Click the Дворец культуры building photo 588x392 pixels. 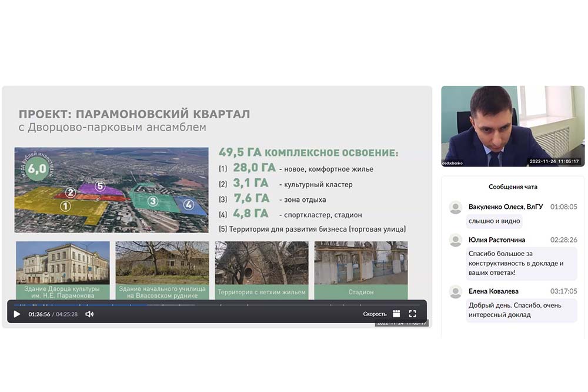coord(62,263)
